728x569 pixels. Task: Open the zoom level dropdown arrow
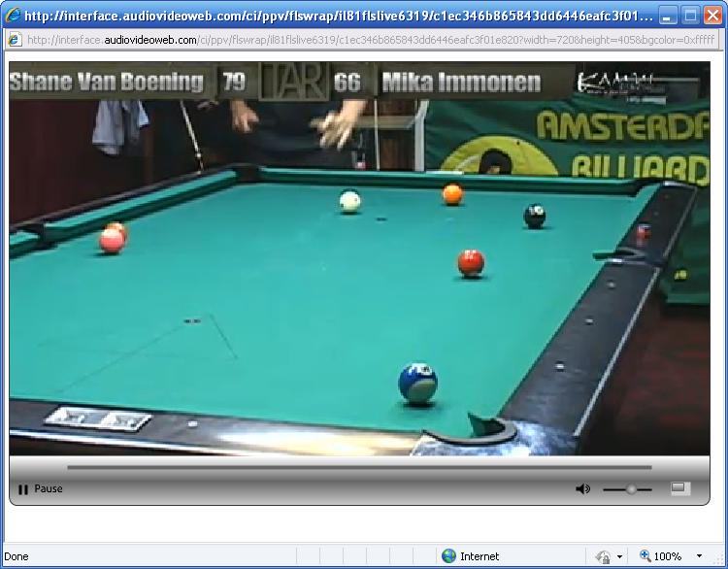(x=699, y=556)
